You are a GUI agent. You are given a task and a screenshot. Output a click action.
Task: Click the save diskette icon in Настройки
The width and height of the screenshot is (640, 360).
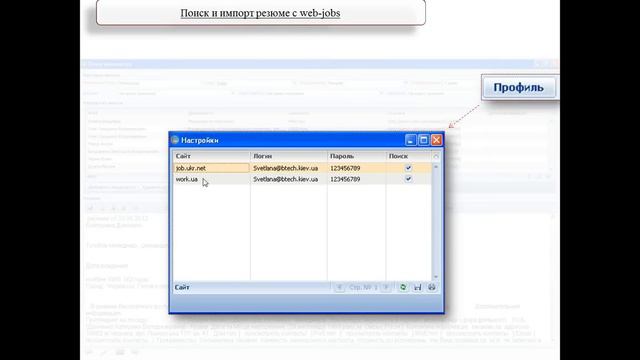418,287
